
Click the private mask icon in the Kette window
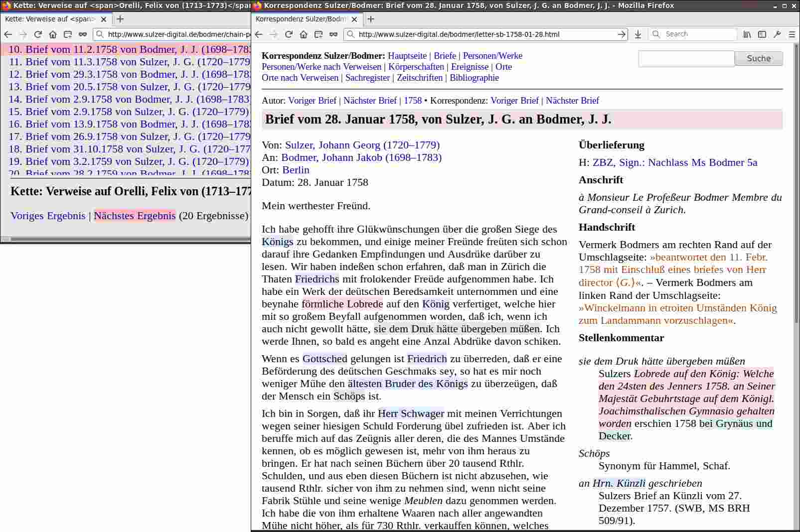83,34
